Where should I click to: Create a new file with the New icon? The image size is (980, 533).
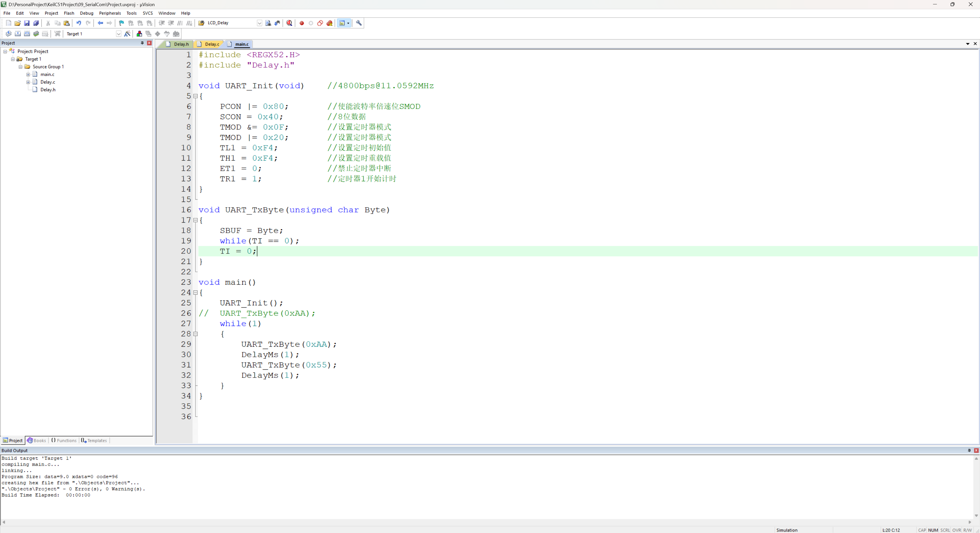coord(8,23)
